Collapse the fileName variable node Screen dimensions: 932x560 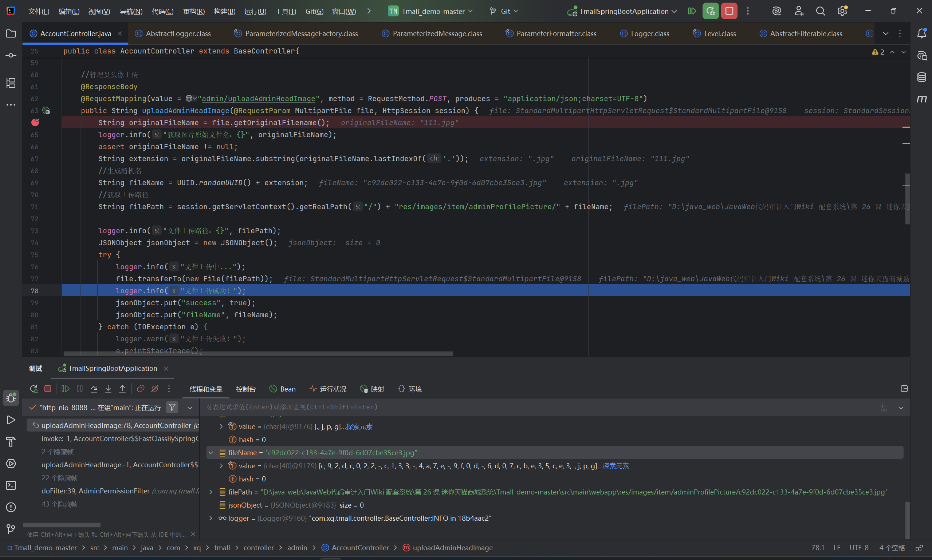(211, 453)
